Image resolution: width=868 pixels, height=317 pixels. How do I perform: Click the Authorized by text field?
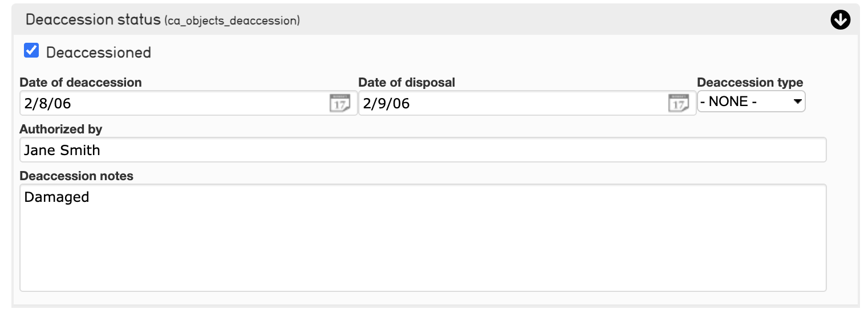(423, 150)
